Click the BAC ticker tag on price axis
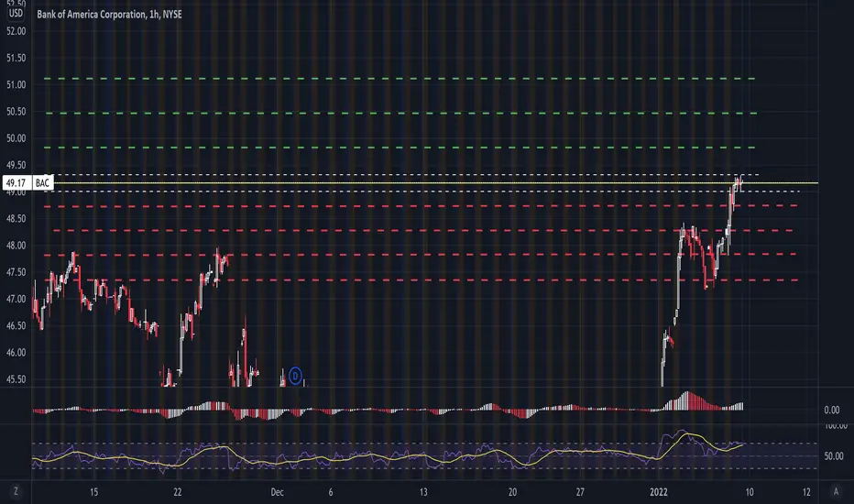854x504 pixels. (x=42, y=183)
